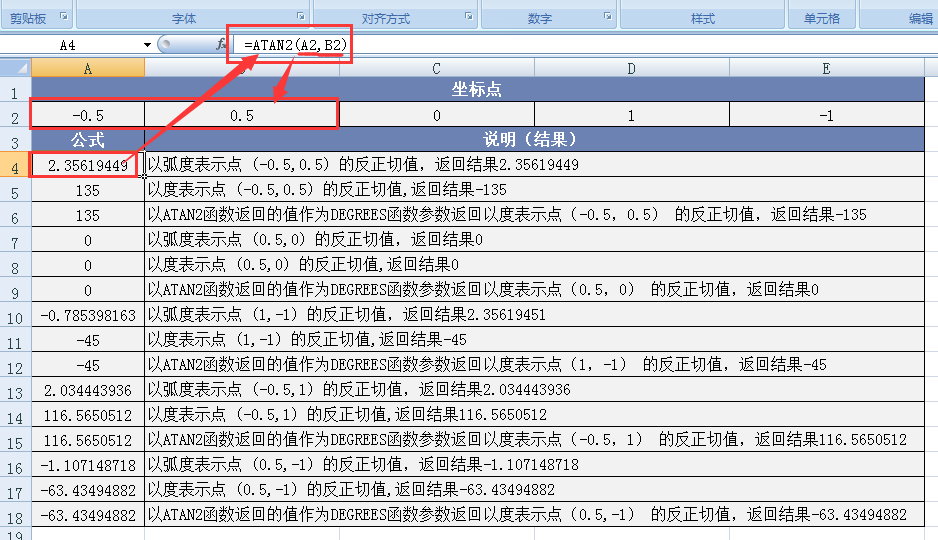Image resolution: width=938 pixels, height=540 pixels.
Task: Select row 4 header
Action: click(16, 164)
